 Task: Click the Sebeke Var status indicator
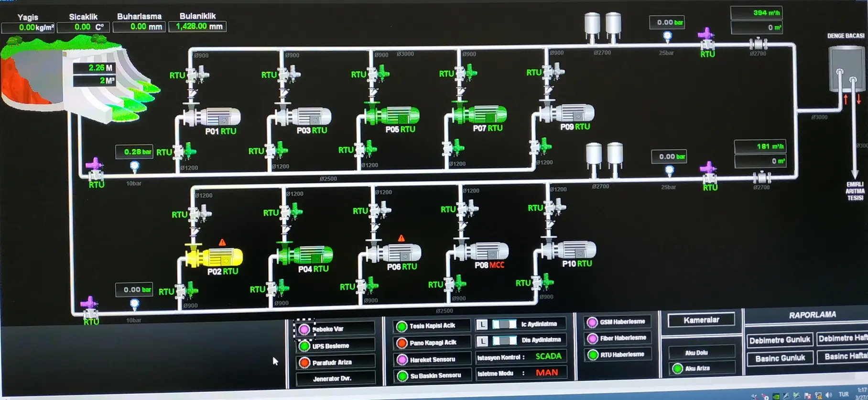click(304, 329)
